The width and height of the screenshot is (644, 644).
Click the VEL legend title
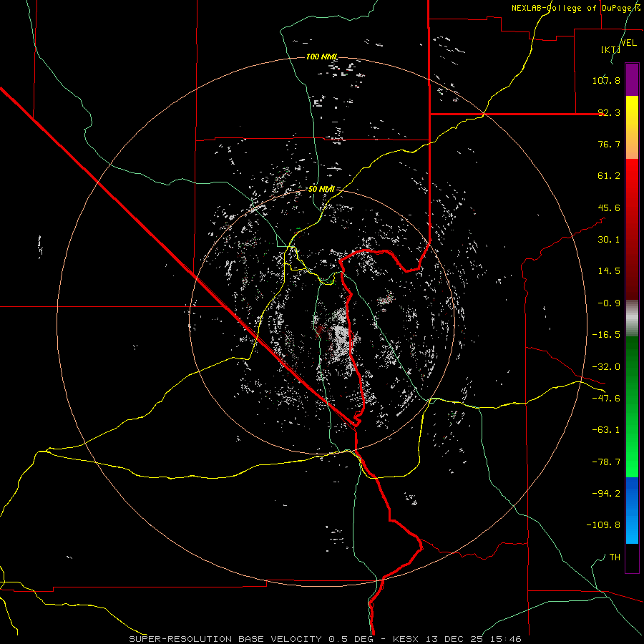click(629, 43)
